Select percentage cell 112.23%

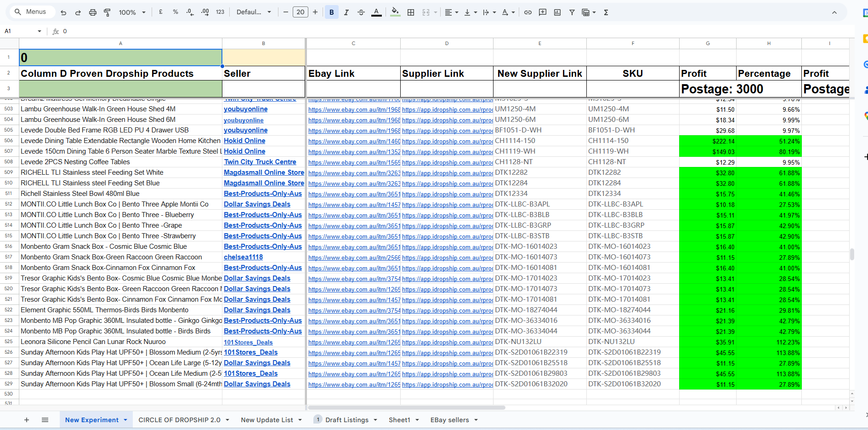(x=769, y=342)
